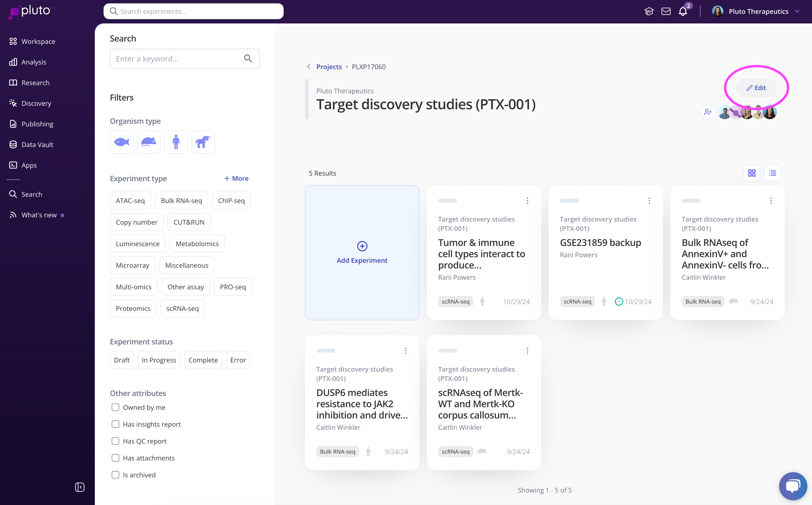Select the human organism filter icon
The width and height of the screenshot is (812, 505).
coord(176,142)
